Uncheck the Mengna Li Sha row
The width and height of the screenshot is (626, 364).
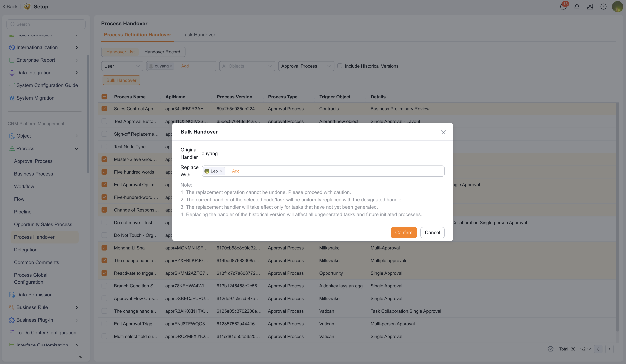tap(104, 248)
